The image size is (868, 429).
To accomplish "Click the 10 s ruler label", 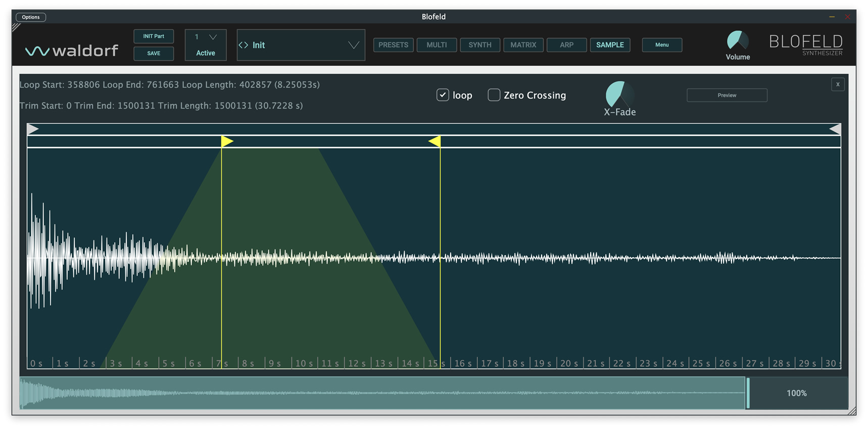I will point(304,363).
